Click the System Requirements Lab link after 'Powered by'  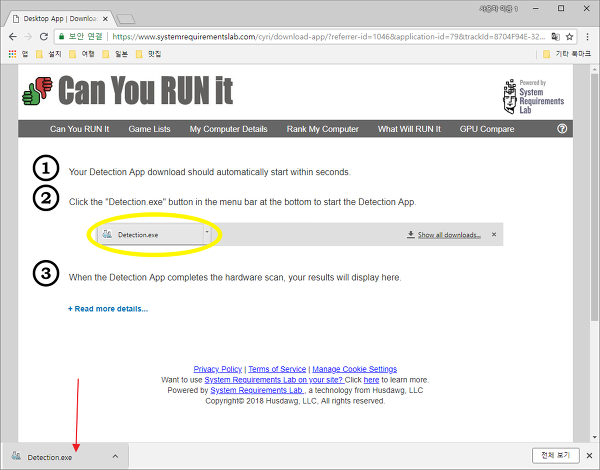(257, 390)
